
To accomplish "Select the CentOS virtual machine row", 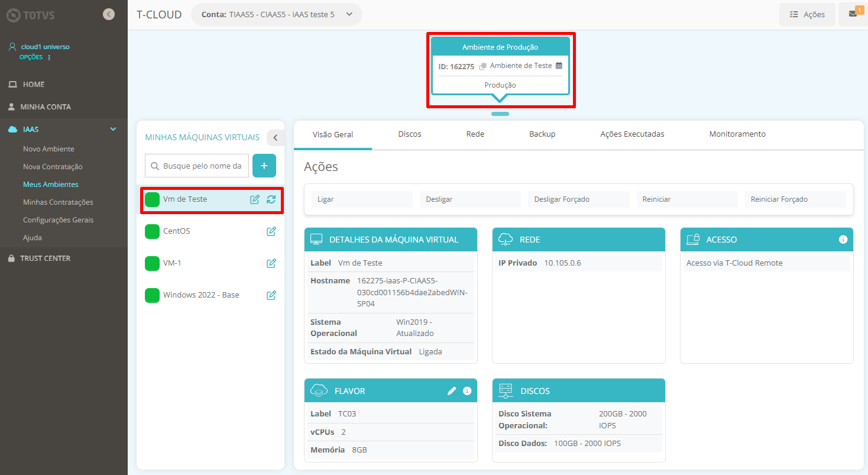I will [x=210, y=231].
